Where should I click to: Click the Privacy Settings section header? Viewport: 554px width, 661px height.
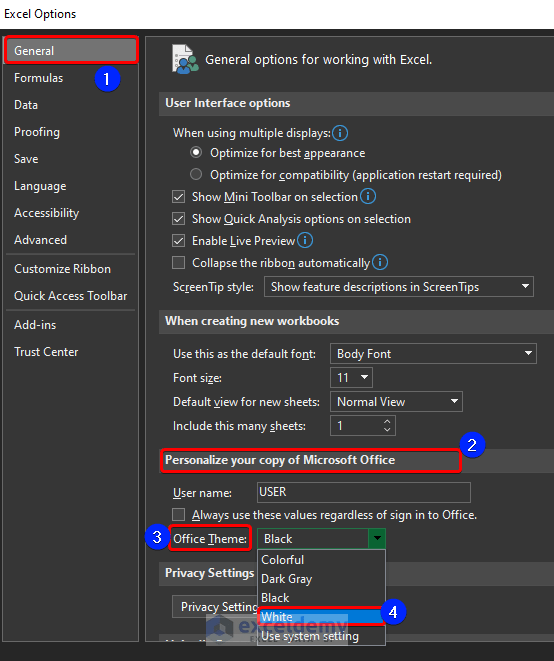pos(210,573)
